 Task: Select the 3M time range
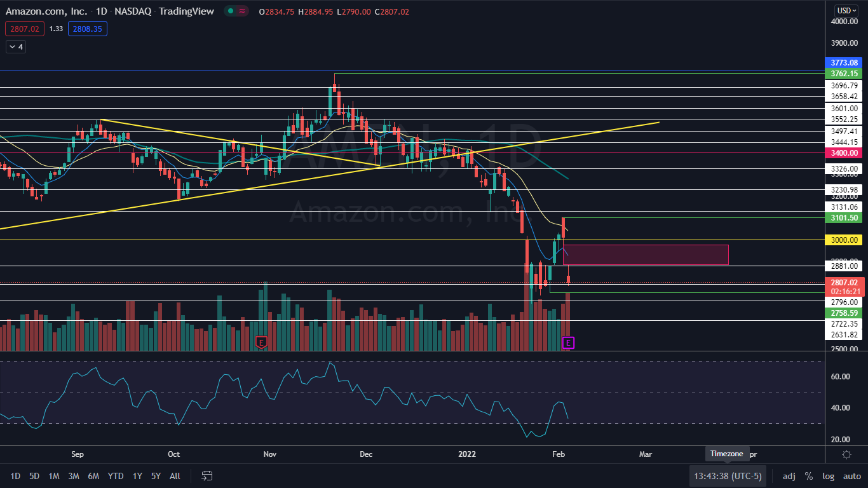[74, 476]
